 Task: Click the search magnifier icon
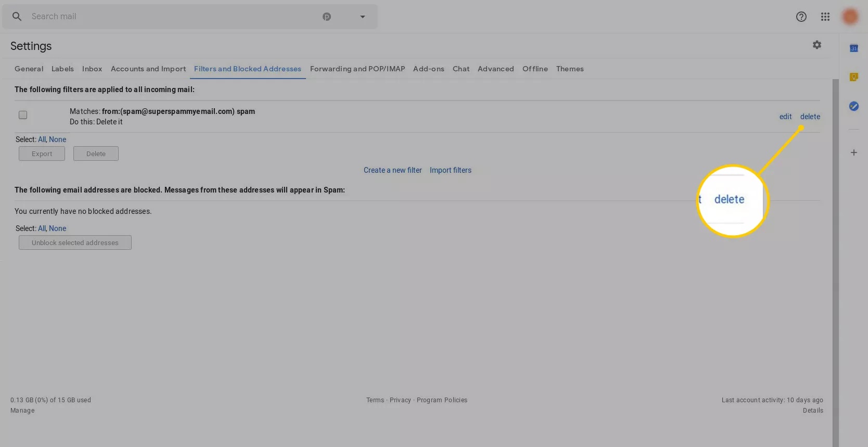[x=17, y=17]
